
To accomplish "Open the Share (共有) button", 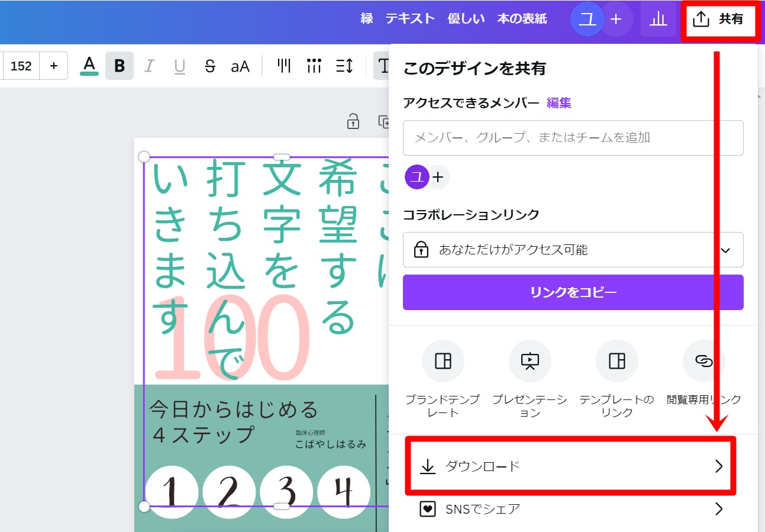I will tap(719, 20).
